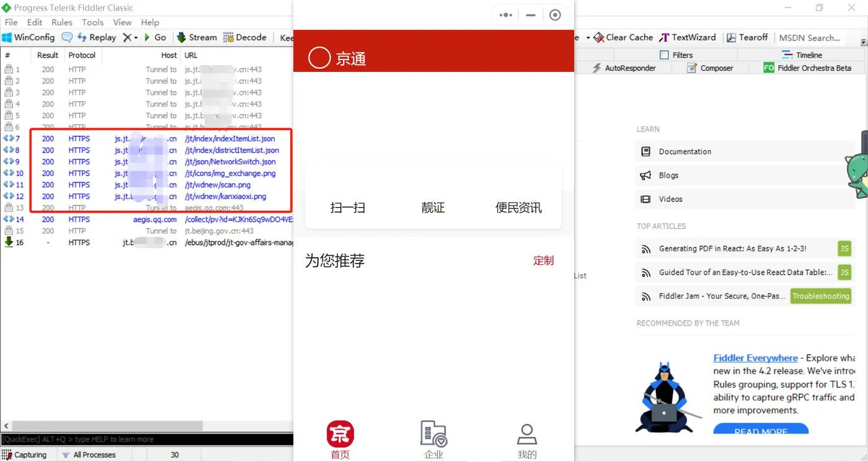868x462 pixels.
Task: Click the WinConfig toolbar button
Action: (x=29, y=37)
